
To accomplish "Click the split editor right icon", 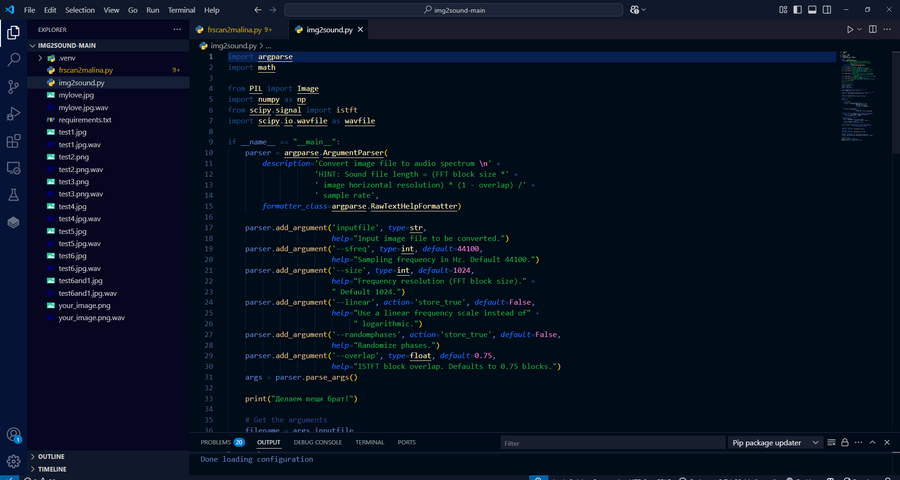I will click(873, 30).
